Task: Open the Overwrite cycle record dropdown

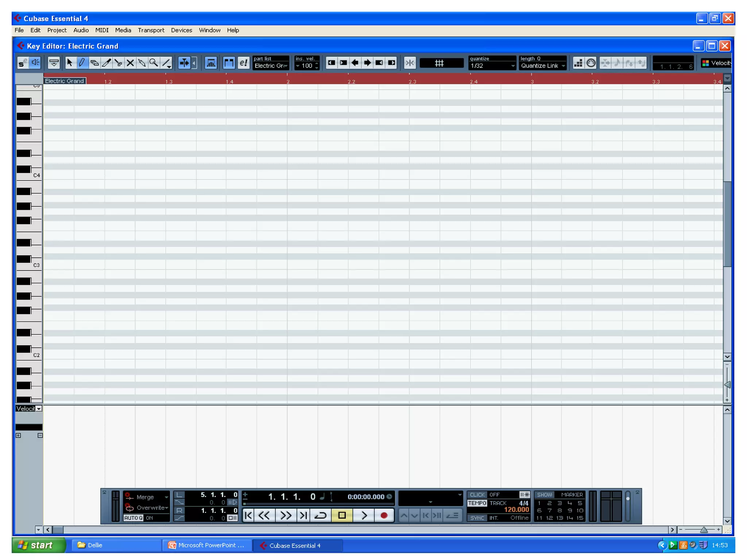Action: [147, 508]
